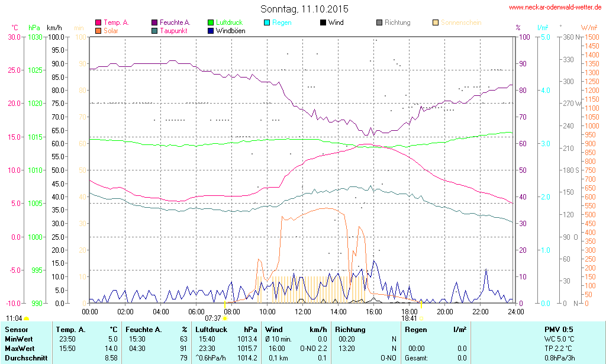
Task: Click the chart title Sonntag, 11.10.2015
Action: click(x=304, y=9)
